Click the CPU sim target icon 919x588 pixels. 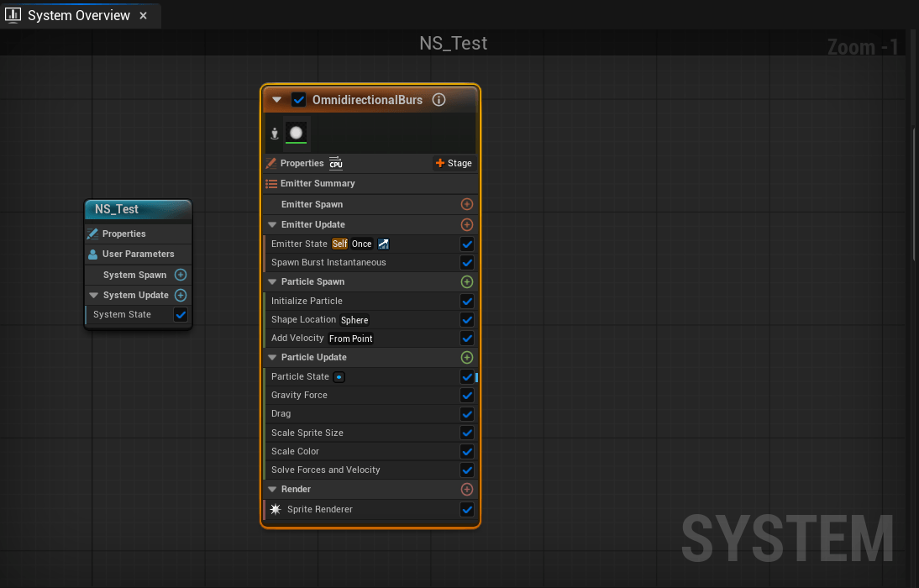(x=336, y=163)
